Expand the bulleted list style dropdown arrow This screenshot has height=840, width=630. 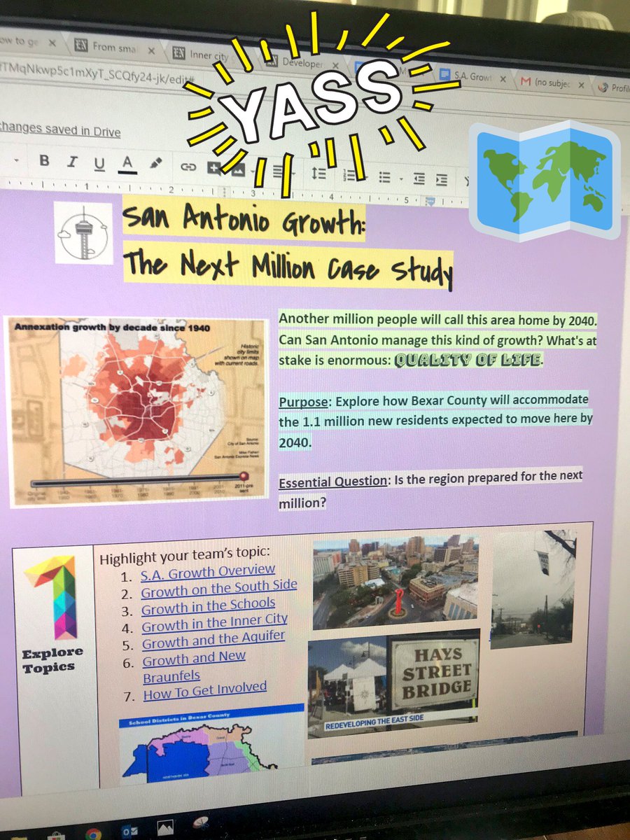(x=400, y=178)
